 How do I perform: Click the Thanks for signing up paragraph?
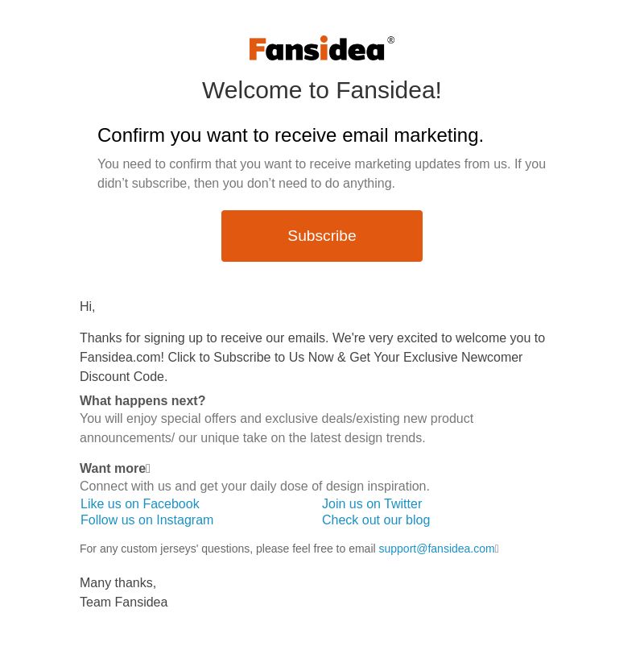[312, 357]
